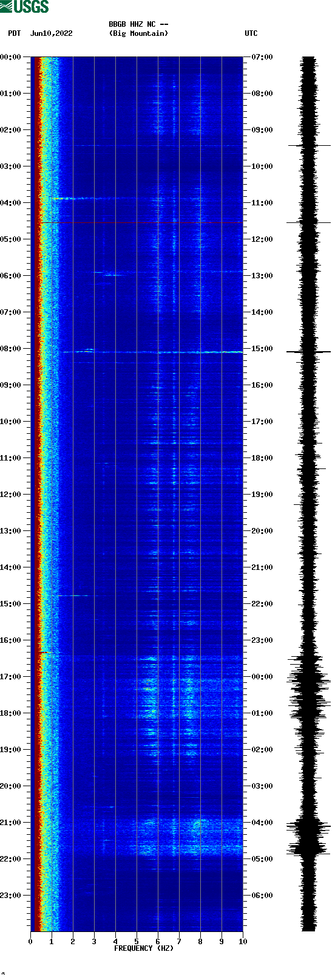Click the 05:00 PDT time label
Viewport: 335px width, 980px height.
coord(11,239)
